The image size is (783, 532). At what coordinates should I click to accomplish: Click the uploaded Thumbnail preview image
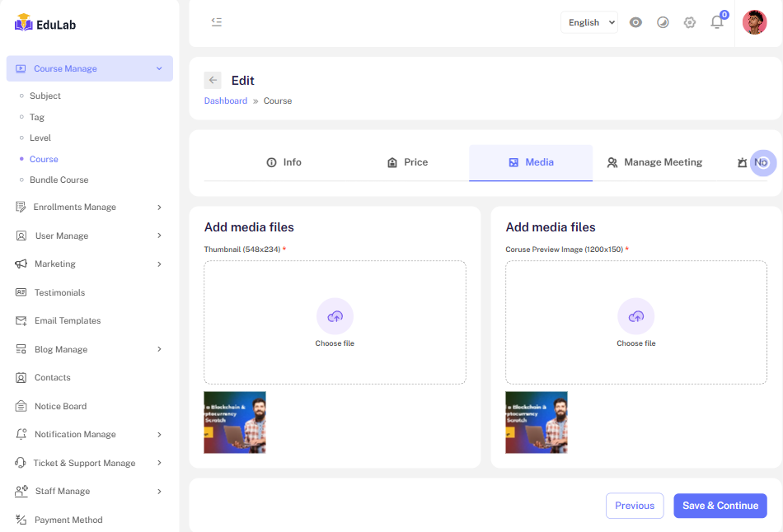tap(235, 422)
